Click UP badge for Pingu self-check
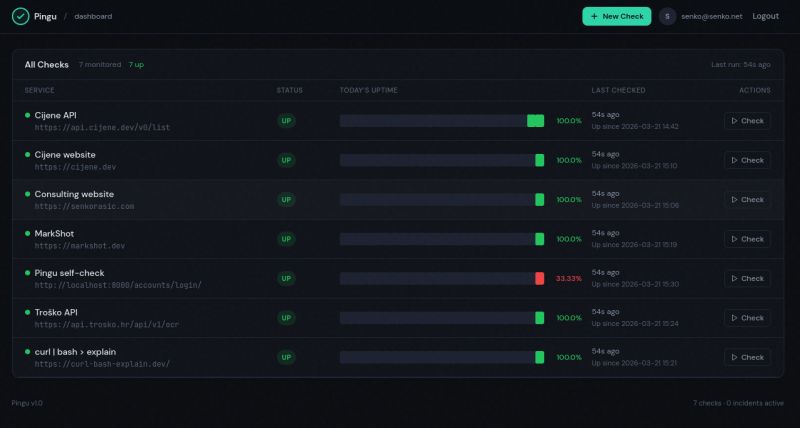 pyautogui.click(x=287, y=278)
